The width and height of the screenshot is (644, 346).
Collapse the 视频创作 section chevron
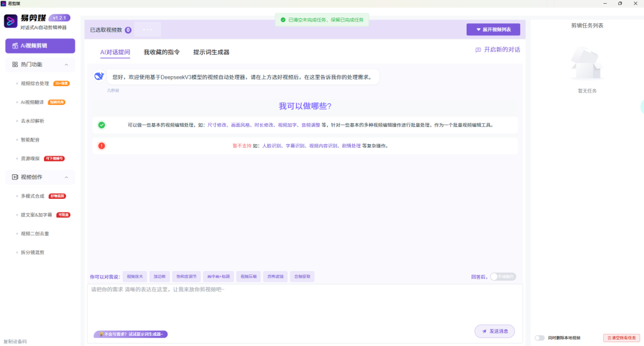(67, 177)
